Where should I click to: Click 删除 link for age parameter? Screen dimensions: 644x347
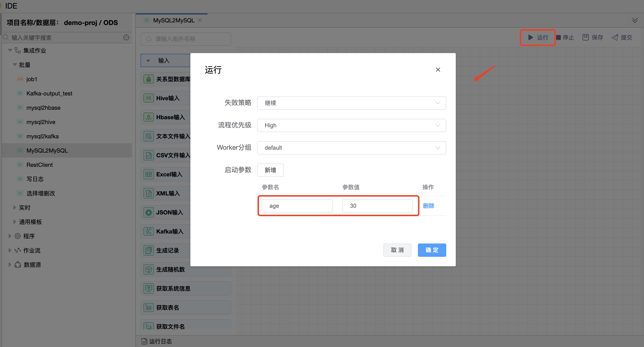(428, 206)
